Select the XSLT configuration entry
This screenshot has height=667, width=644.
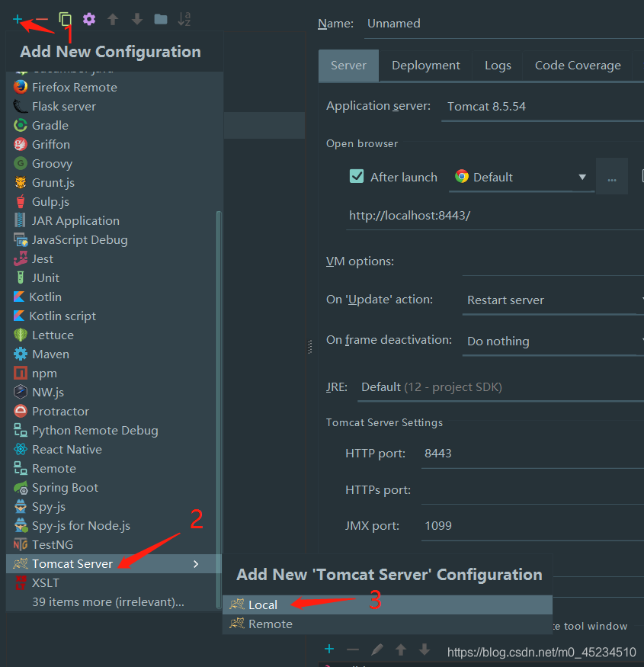click(x=112, y=583)
